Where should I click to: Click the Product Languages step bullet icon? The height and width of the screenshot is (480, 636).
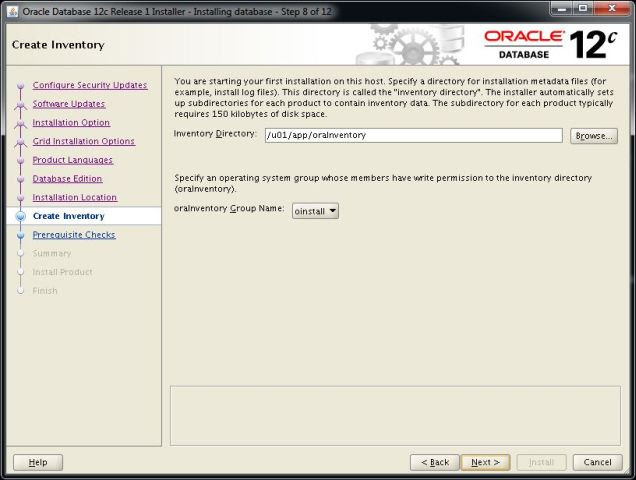click(x=21, y=160)
